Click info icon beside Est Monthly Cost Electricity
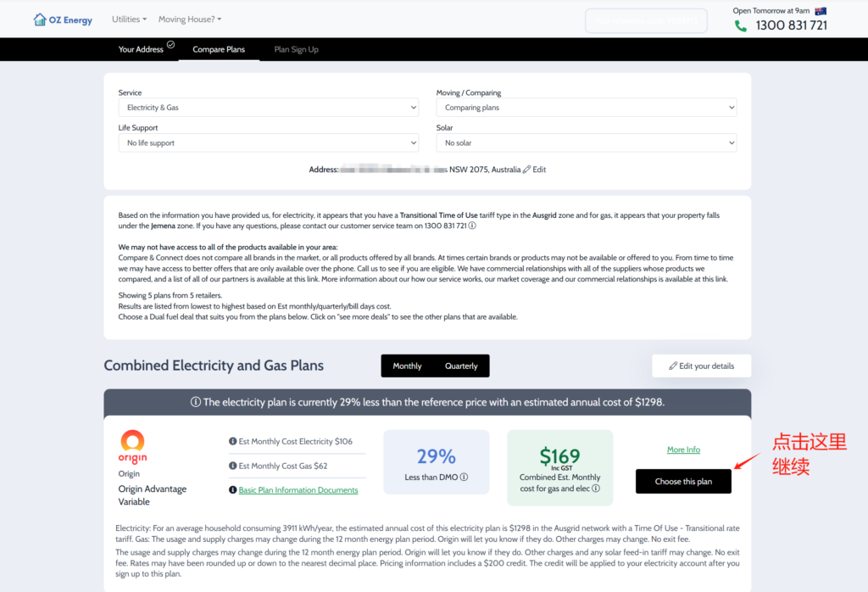 coord(232,441)
